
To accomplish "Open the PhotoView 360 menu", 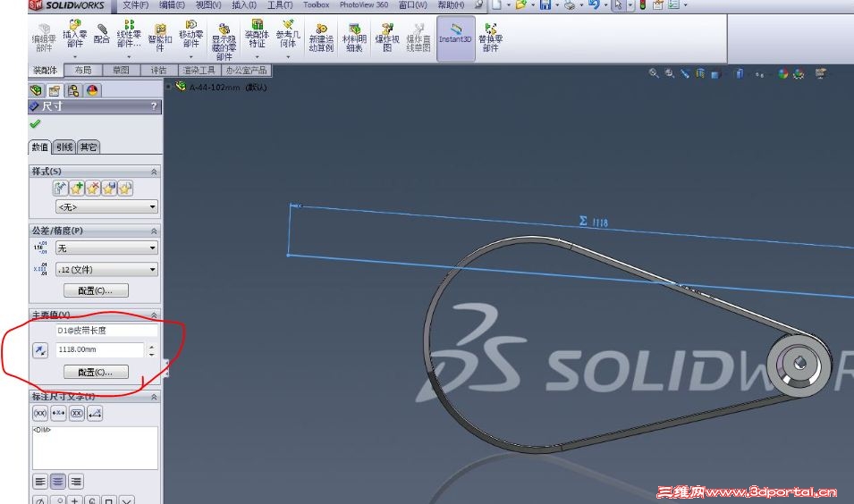I will (x=364, y=4).
